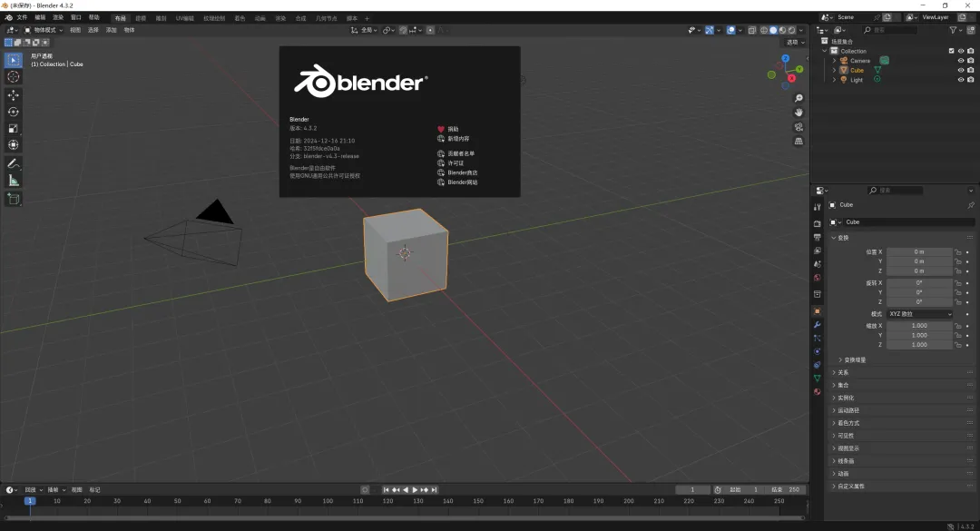The image size is (980, 531).
Task: Hide Collection with its eye icon
Action: click(x=961, y=51)
